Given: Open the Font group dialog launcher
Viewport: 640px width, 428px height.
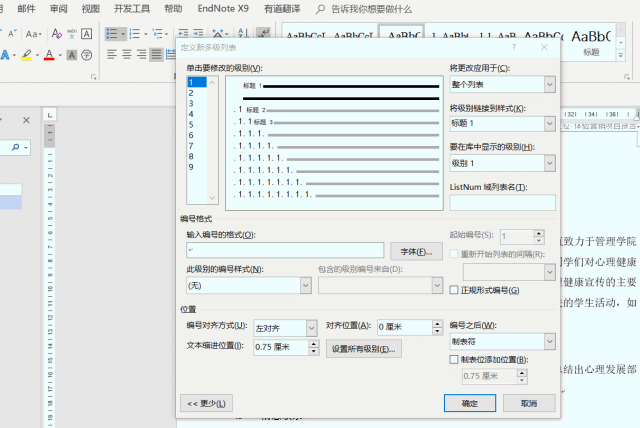Looking at the screenshot, I should pyautogui.click(x=93, y=77).
